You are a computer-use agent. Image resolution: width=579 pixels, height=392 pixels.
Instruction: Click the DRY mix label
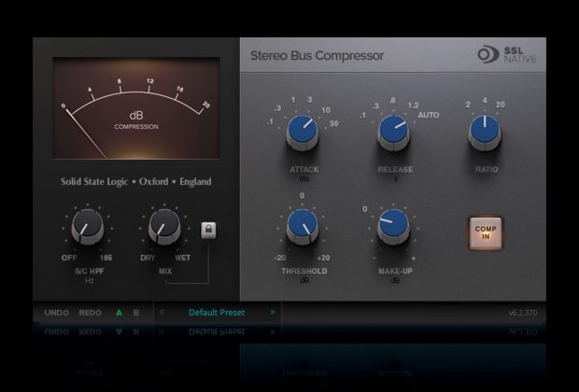coord(148,258)
